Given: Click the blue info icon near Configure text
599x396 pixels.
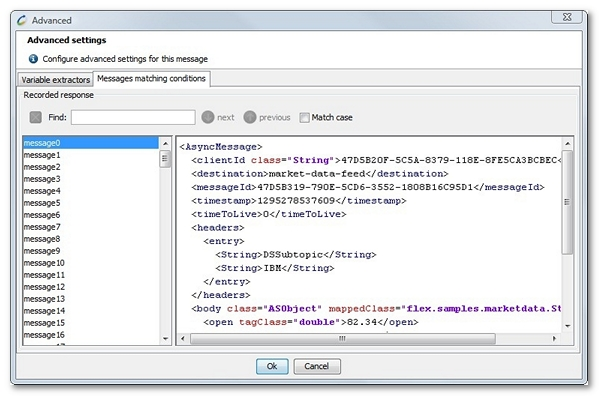Looking at the screenshot, I should pos(33,59).
